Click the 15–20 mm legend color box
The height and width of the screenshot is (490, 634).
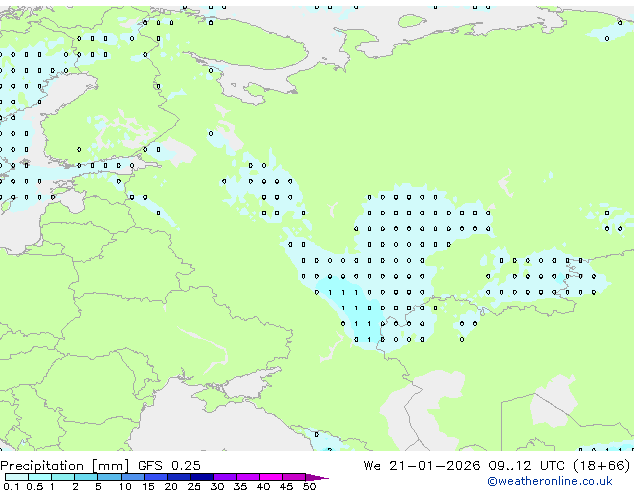[x=156, y=477]
